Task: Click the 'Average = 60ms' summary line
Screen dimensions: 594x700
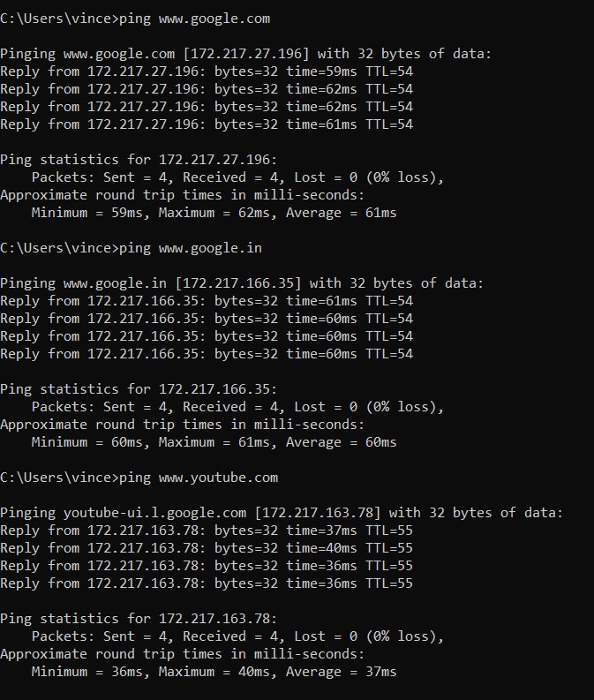Action: pos(214,442)
